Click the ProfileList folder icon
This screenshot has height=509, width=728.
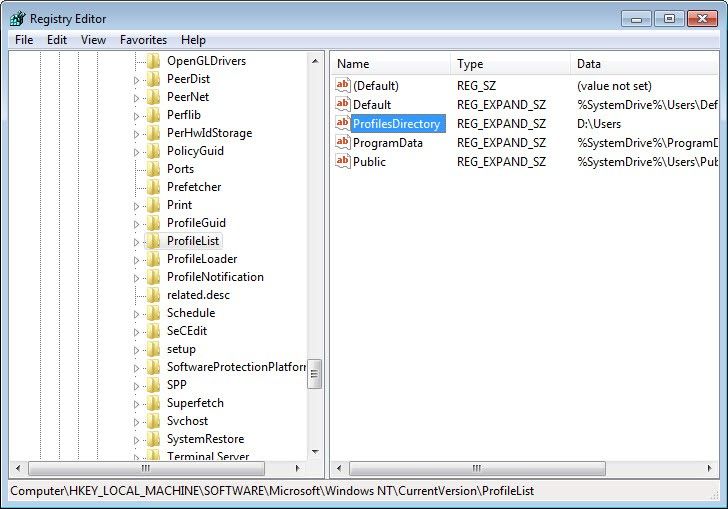pos(154,241)
